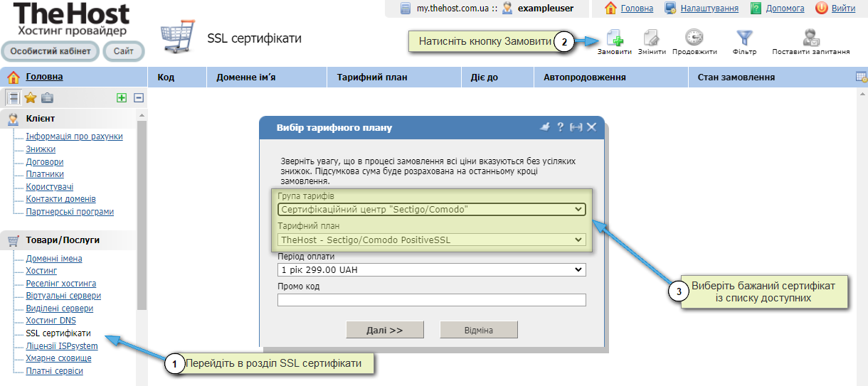Click the server icon beside my.thehost.com.ua
The height and width of the screenshot is (386, 868).
[406, 9]
